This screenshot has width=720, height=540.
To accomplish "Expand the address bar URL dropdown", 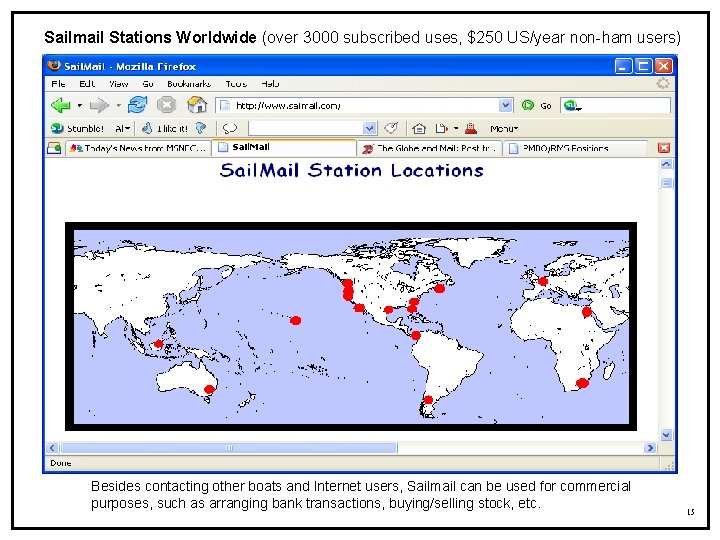I will tap(505, 106).
